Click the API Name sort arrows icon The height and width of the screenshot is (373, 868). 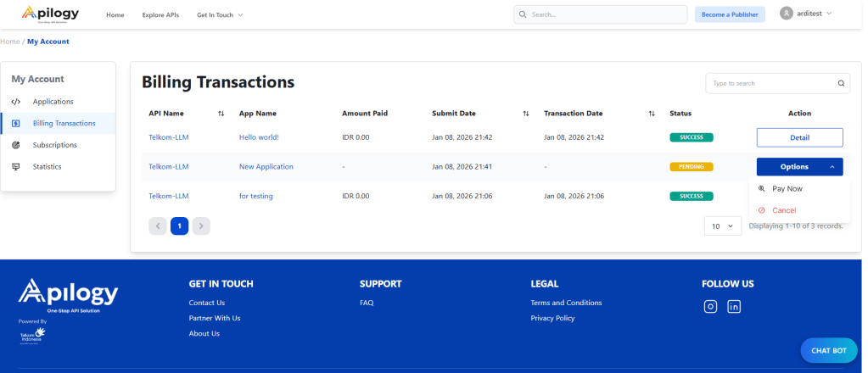[x=221, y=114]
